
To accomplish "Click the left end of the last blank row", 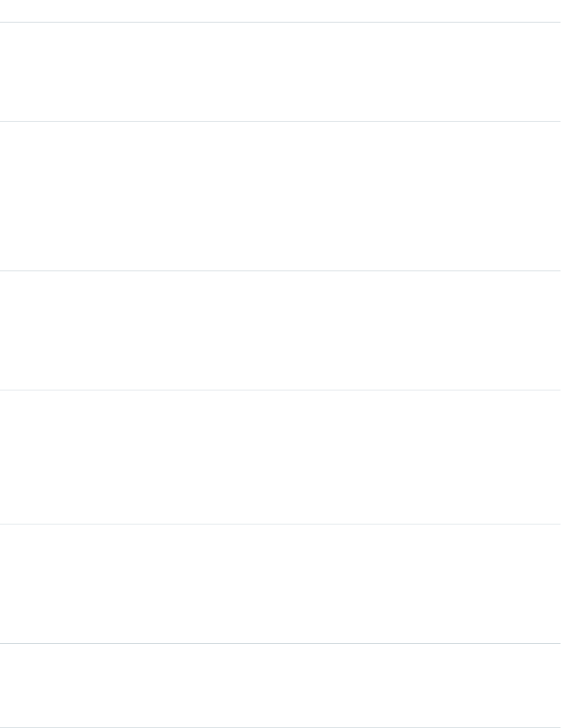I will click(6, 685).
